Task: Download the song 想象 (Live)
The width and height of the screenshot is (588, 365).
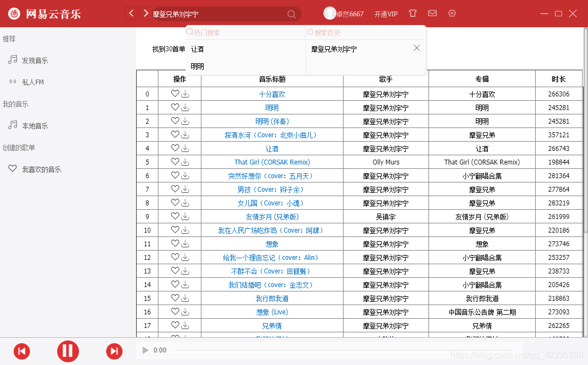Action: coord(185,312)
